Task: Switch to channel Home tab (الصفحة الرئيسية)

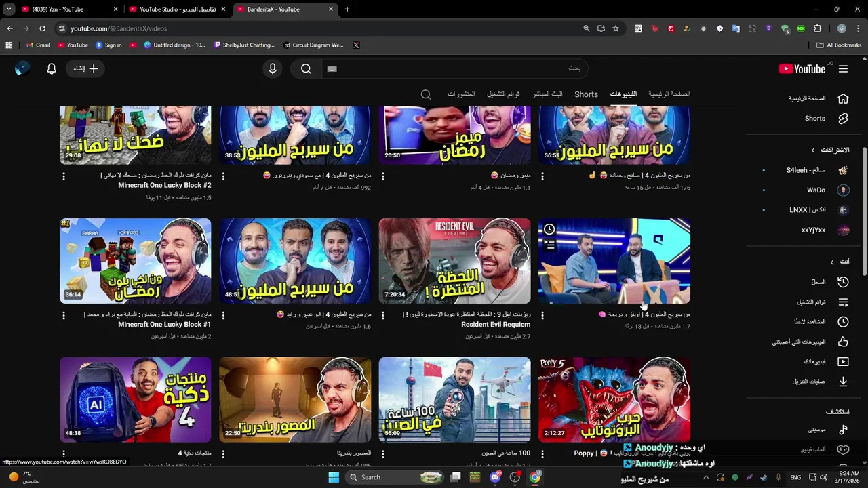Action: pos(669,94)
